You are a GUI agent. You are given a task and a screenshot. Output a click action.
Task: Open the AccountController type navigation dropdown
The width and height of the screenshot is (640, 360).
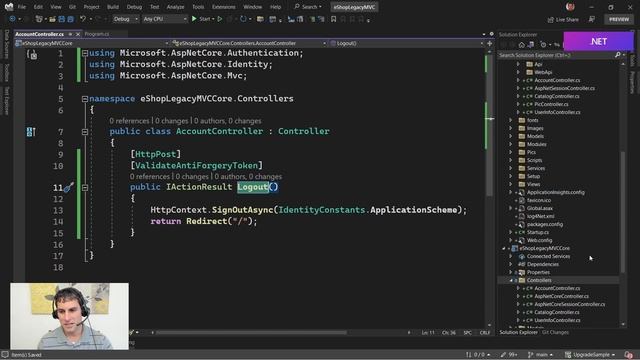(x=249, y=43)
